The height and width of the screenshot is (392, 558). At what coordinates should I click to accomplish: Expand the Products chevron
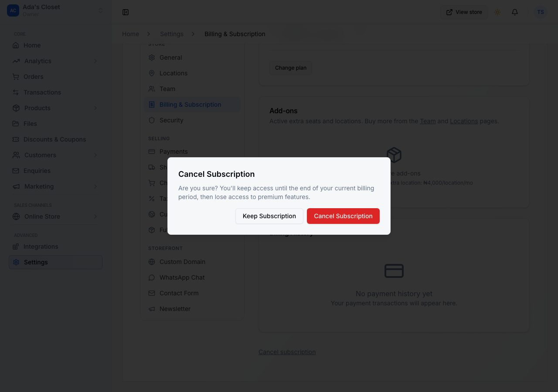pos(95,108)
